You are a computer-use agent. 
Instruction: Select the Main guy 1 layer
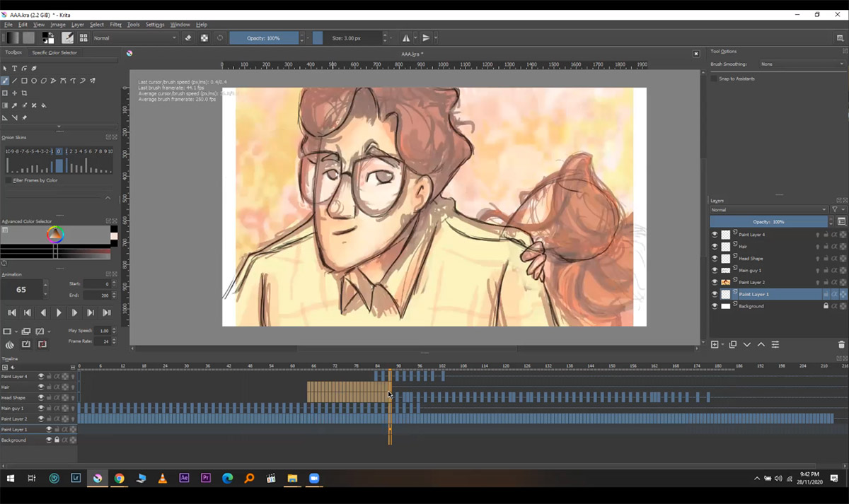point(750,270)
